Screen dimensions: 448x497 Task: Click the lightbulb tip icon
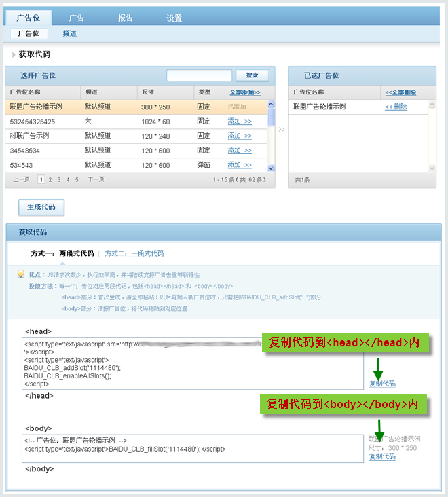click(21, 274)
